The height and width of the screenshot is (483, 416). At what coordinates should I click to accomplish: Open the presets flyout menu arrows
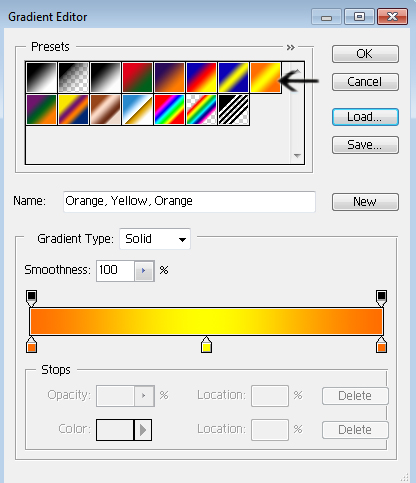291,47
